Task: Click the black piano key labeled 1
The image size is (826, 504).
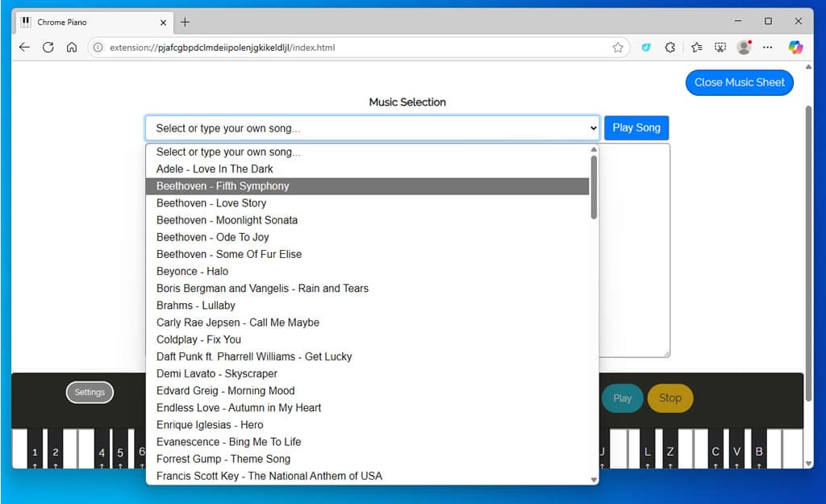Action: click(35, 448)
